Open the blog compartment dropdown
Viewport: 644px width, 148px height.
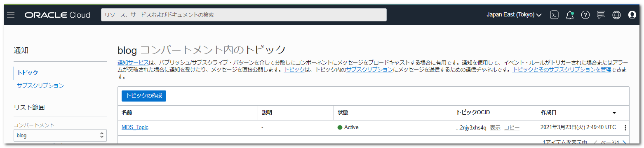tap(60, 135)
